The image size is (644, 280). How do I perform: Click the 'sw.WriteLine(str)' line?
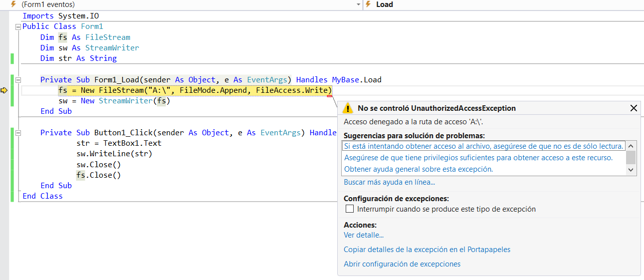tap(114, 154)
